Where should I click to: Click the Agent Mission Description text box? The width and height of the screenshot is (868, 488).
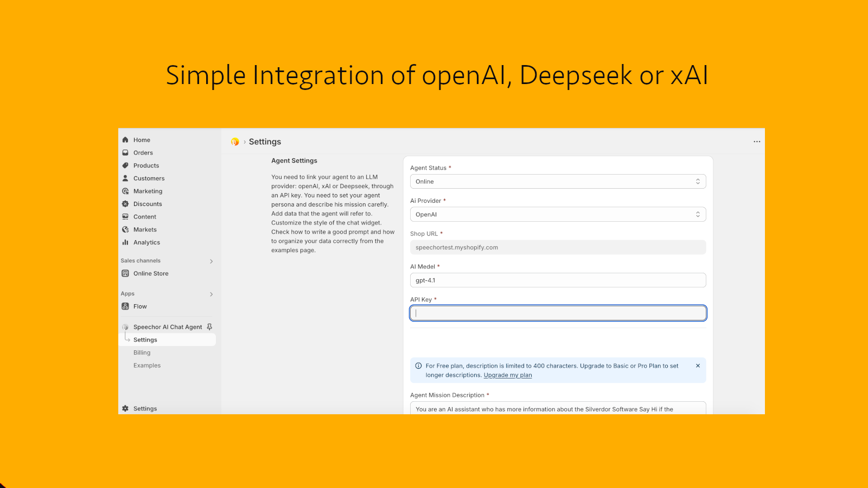pyautogui.click(x=558, y=408)
